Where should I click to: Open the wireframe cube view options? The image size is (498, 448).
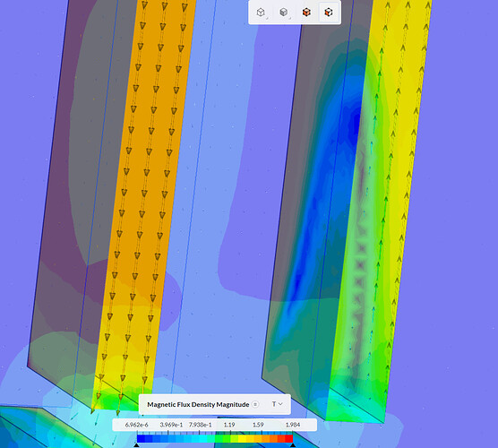tap(261, 13)
